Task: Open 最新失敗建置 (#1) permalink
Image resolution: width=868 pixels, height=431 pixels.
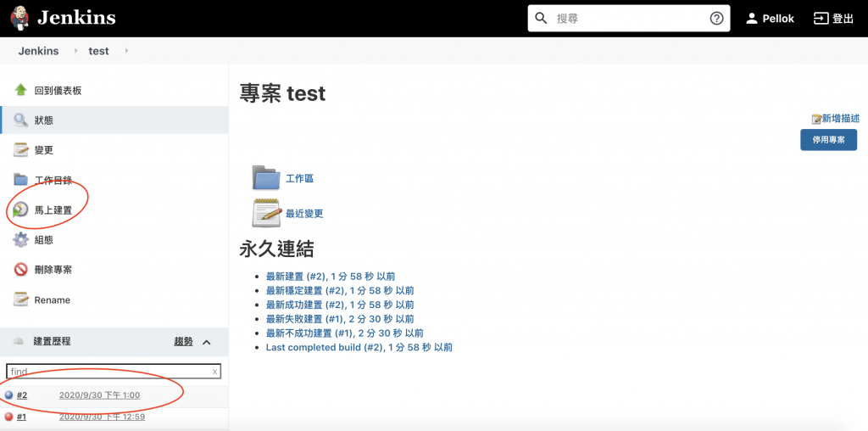Action: tap(340, 319)
